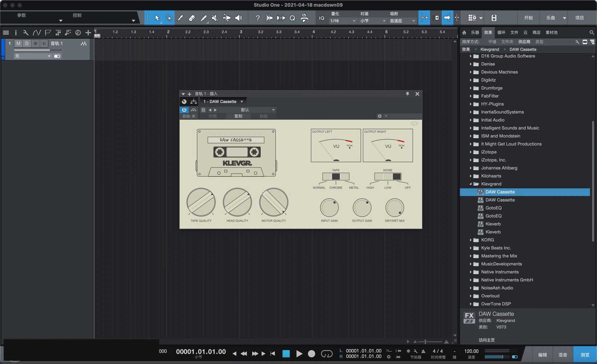Screen dimensions: 597x364
Task: Choose the Split knife tool
Action: pyautogui.click(x=180, y=18)
